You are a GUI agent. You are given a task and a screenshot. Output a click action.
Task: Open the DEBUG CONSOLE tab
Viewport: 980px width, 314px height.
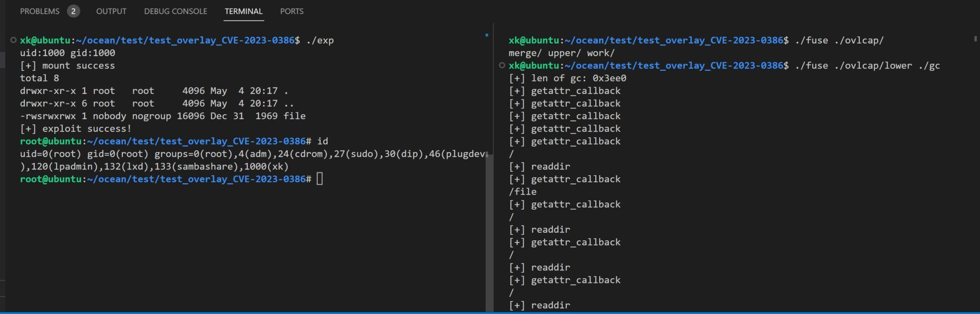pos(176,11)
